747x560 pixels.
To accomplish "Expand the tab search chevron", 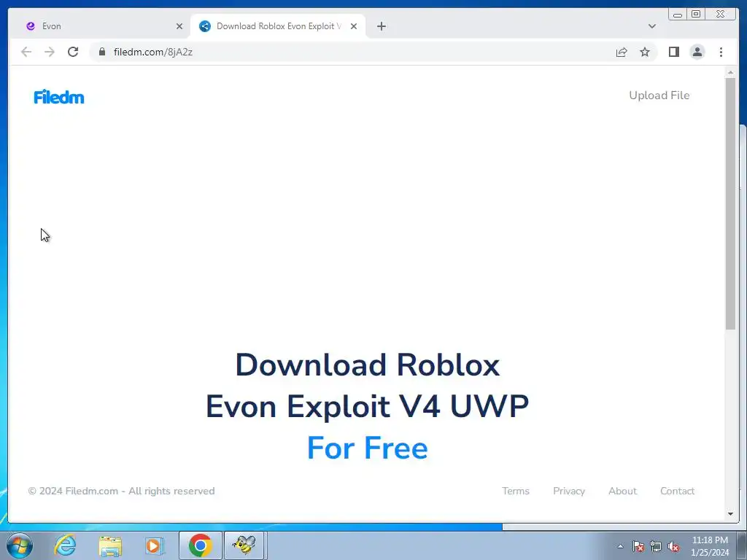I will [x=651, y=26].
